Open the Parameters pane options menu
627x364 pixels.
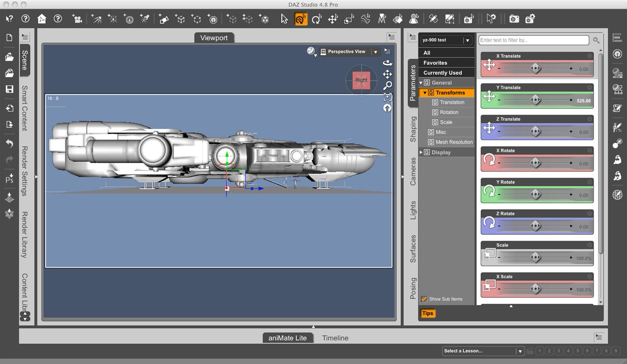412,37
